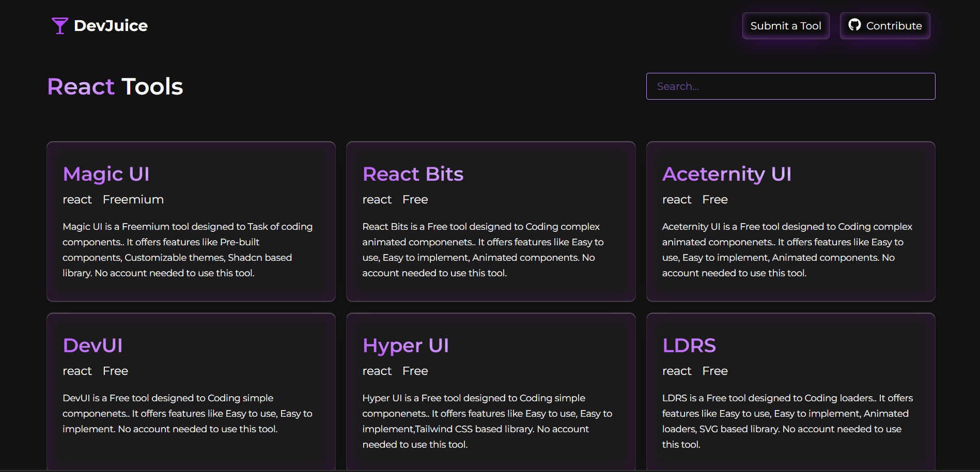The width and height of the screenshot is (980, 472).
Task: Click the react tag on Aceternity UI card
Action: [677, 199]
